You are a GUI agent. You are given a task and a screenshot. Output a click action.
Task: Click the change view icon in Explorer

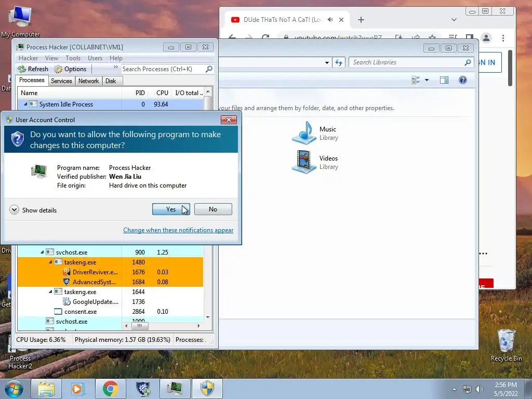(416, 80)
